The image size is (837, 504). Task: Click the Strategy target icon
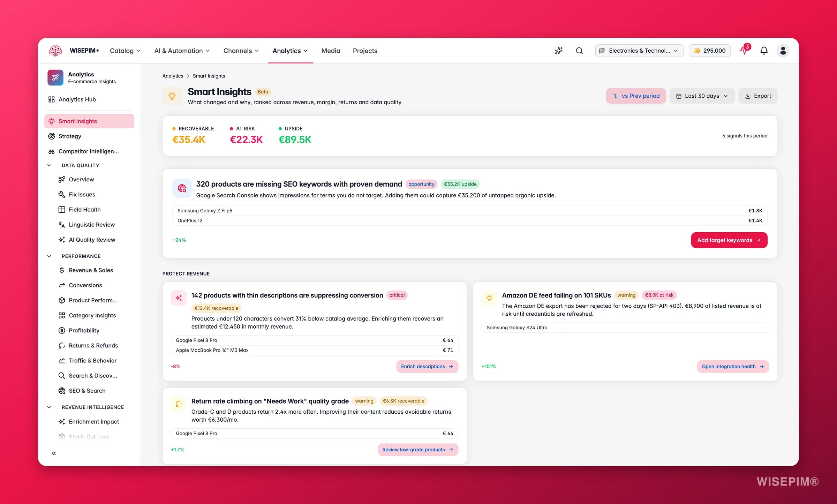[52, 136]
